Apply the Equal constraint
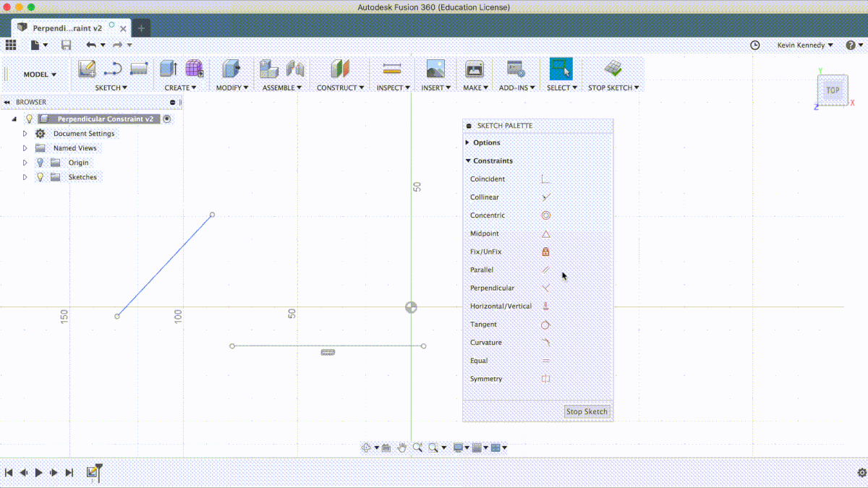Image resolution: width=868 pixels, height=488 pixels. [546, 361]
